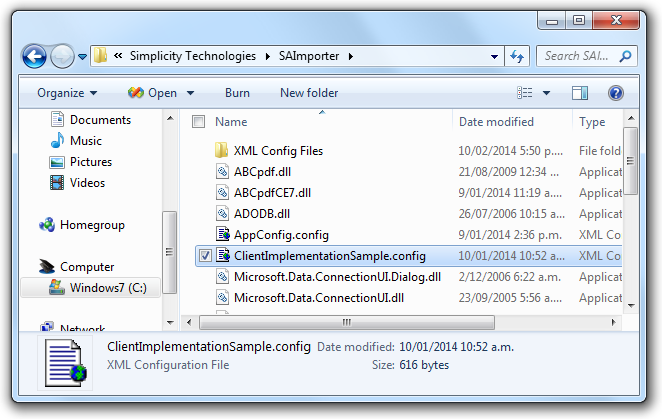Viewport: 662px width, 419px height.
Task: Click file list vertical scroll down arrow
Action: [631, 306]
